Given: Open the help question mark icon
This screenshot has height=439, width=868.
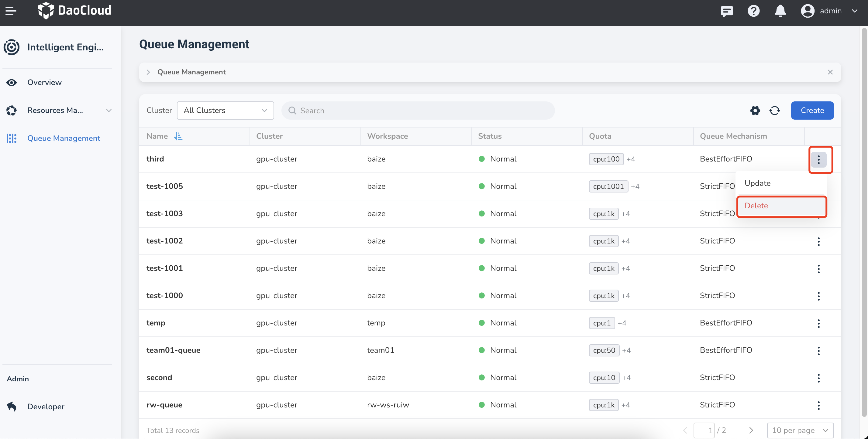Looking at the screenshot, I should (753, 11).
